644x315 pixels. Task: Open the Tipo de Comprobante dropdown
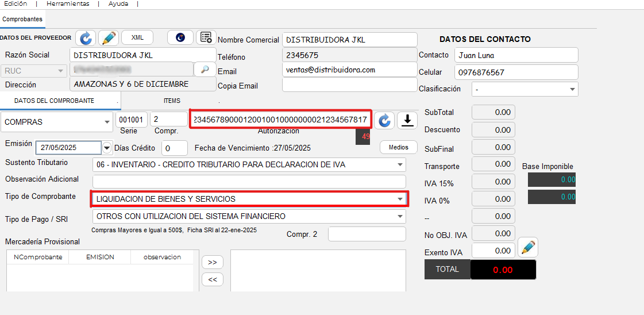pyautogui.click(x=400, y=199)
